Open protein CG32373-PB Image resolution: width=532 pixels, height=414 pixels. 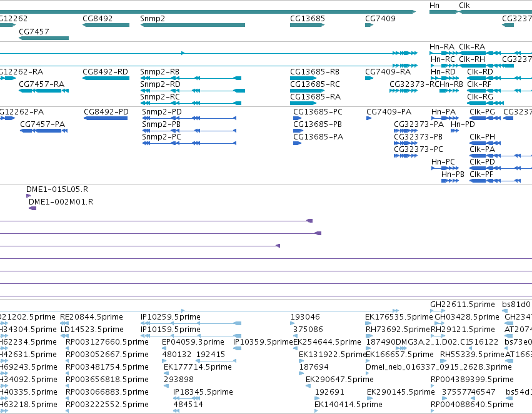click(x=418, y=137)
